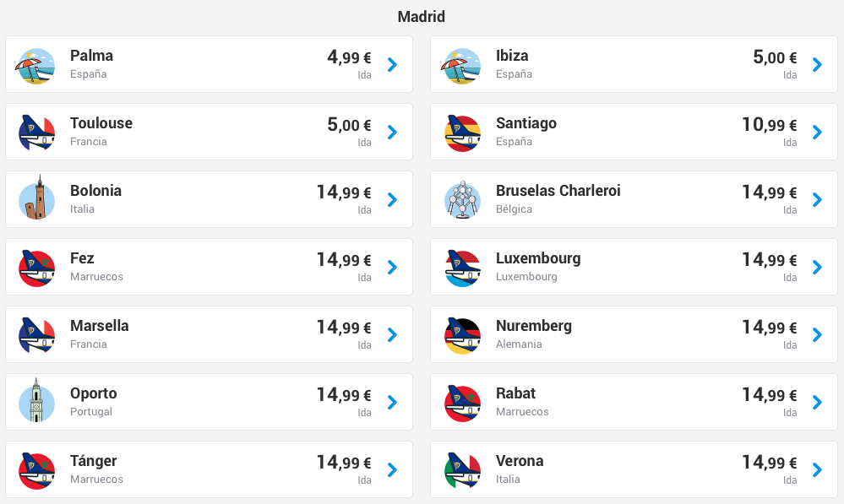Image resolution: width=844 pixels, height=504 pixels.
Task: Click the 4,99 € price for Palma
Action: (x=349, y=57)
